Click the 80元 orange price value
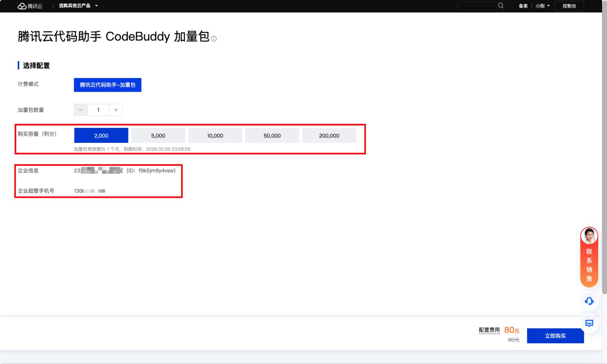Viewport: 607px width, 364px height. [512, 330]
